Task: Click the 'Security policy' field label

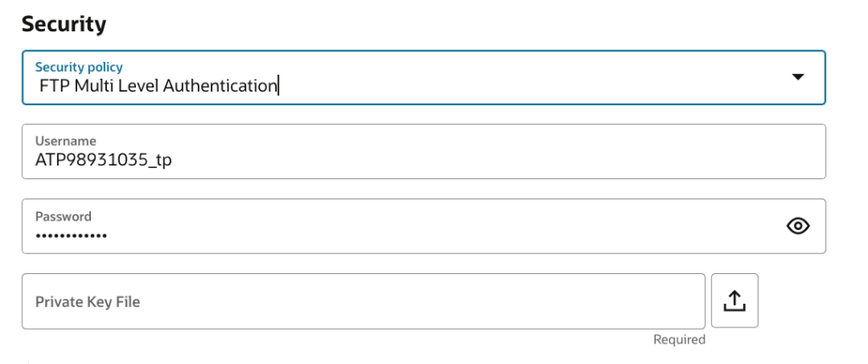Action: (x=79, y=67)
